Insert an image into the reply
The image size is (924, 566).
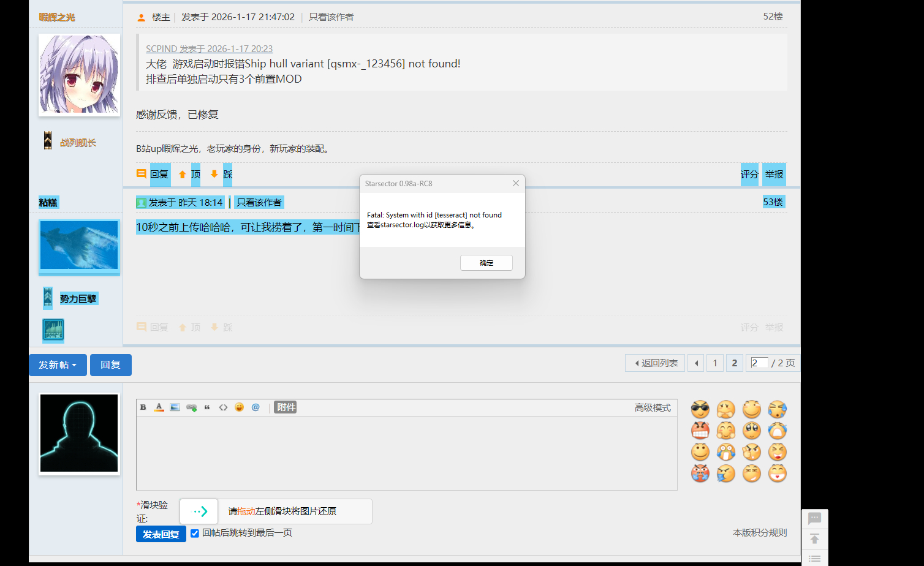pos(175,407)
